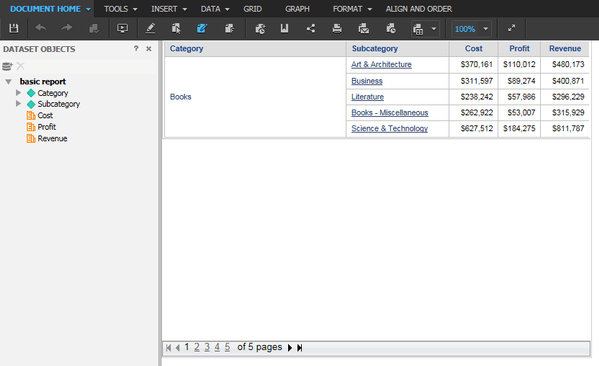Expand the Subcategory attribute tree node
The width and height of the screenshot is (599, 366).
tap(18, 104)
